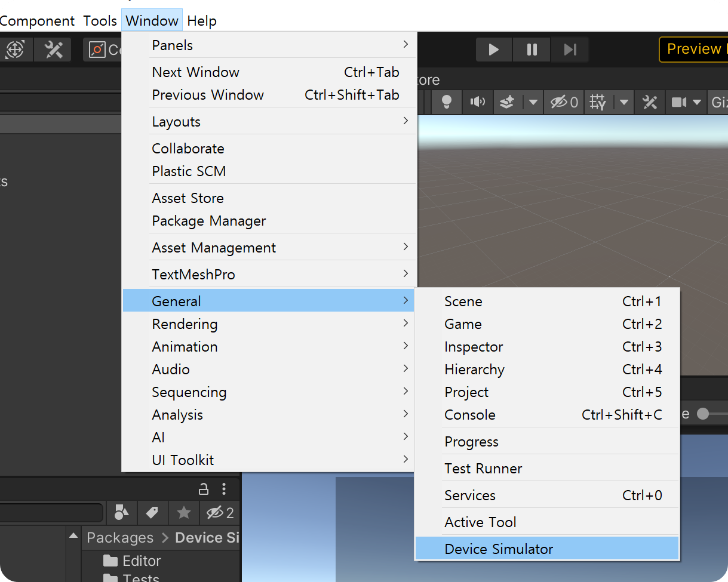Open the grid settings dropdown arrow
This screenshot has width=728, height=582.
pyautogui.click(x=624, y=102)
